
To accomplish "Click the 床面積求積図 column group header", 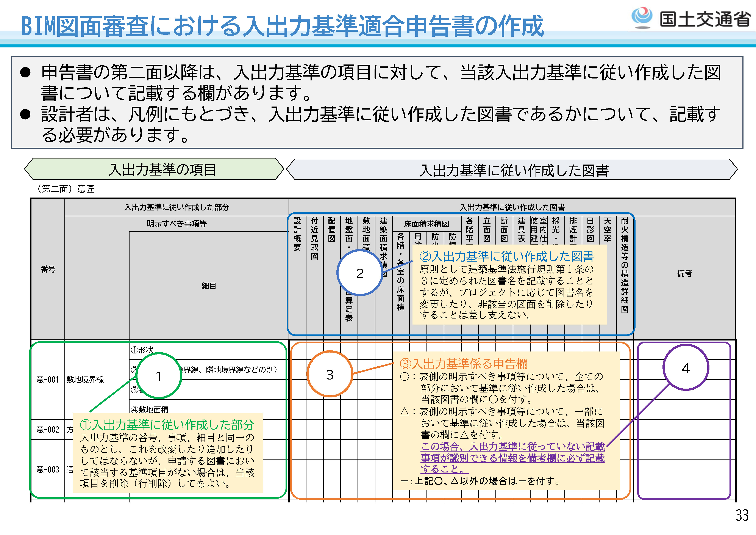I will pyautogui.click(x=426, y=224).
